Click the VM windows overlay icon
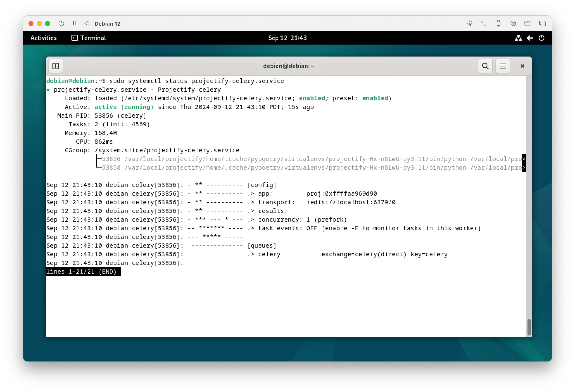This screenshot has height=392, width=575. coord(542,24)
